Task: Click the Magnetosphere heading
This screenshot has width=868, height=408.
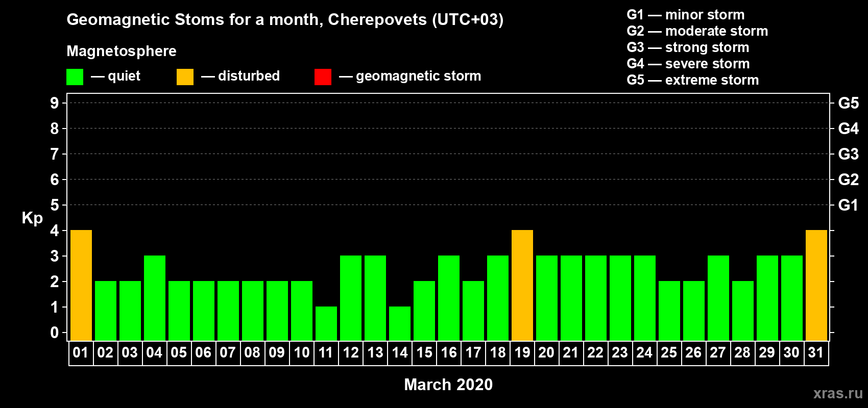Action: pyautogui.click(x=122, y=51)
